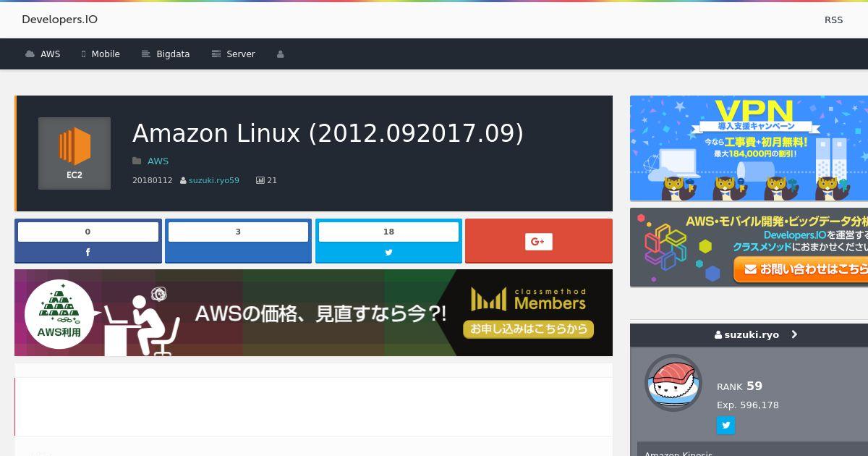Open author link suzuki.ryo59
868x456 pixels.
214,180
